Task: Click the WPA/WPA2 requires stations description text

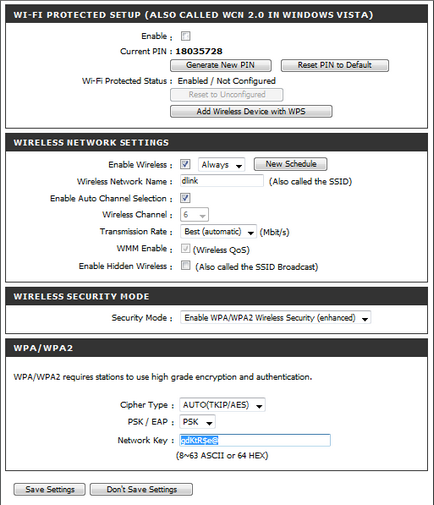Action: coord(163,377)
